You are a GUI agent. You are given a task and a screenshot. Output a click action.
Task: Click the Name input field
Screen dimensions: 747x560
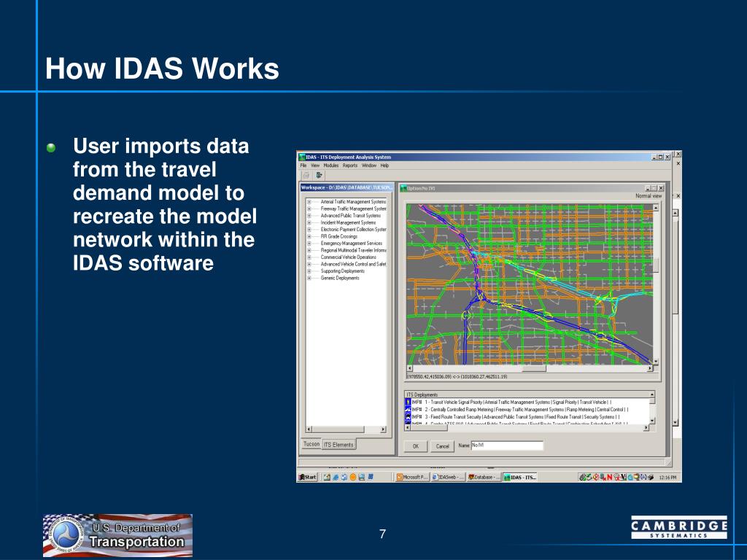click(507, 446)
